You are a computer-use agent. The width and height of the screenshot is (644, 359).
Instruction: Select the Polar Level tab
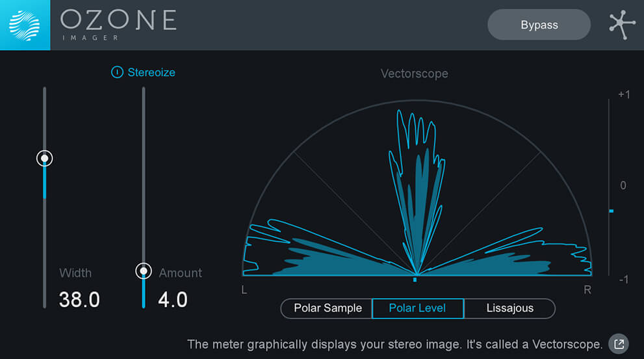(418, 308)
